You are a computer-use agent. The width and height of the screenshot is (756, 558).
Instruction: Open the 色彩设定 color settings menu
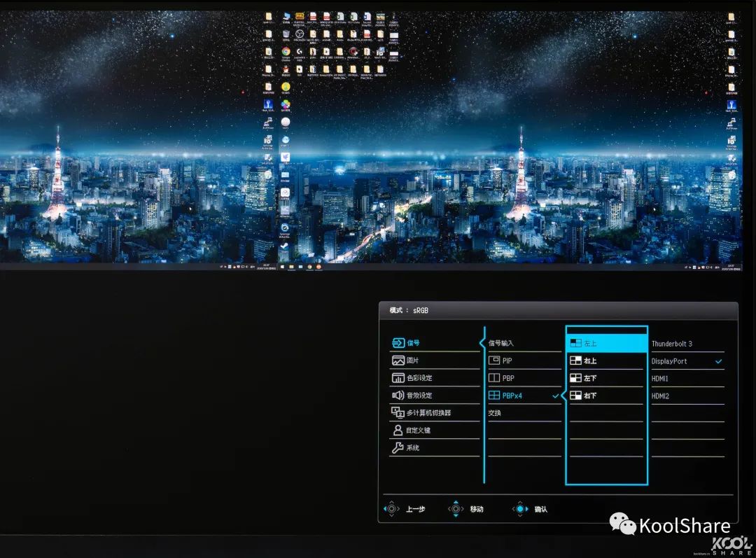point(435,377)
